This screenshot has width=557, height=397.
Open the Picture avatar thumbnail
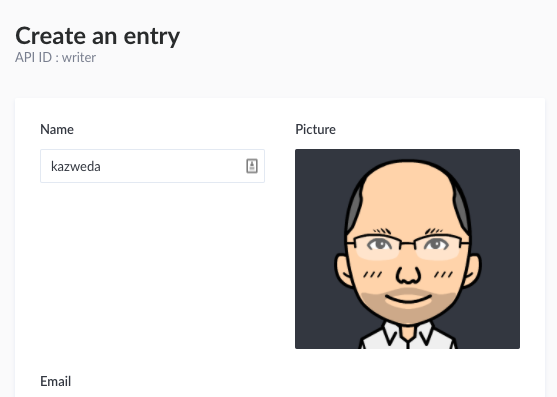pos(407,249)
